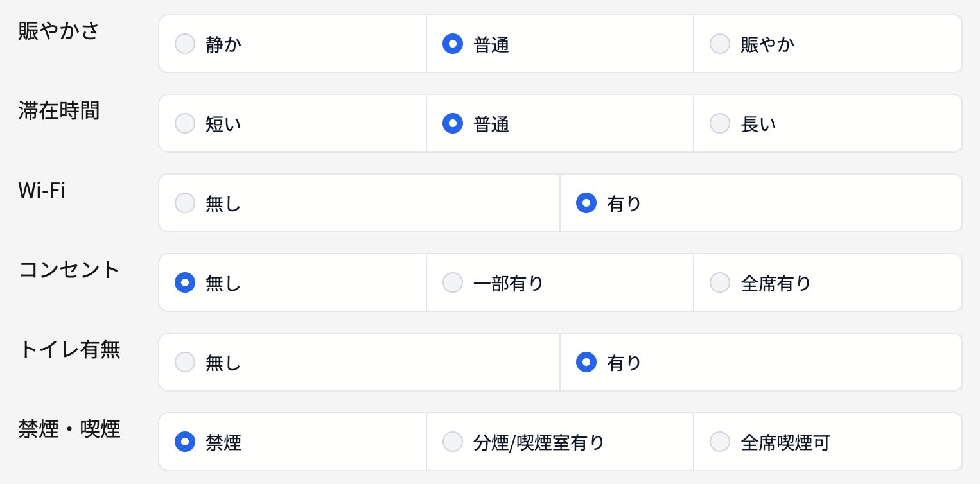Choose 一部有り for コンセント
This screenshot has width=980, height=484.
(453, 282)
